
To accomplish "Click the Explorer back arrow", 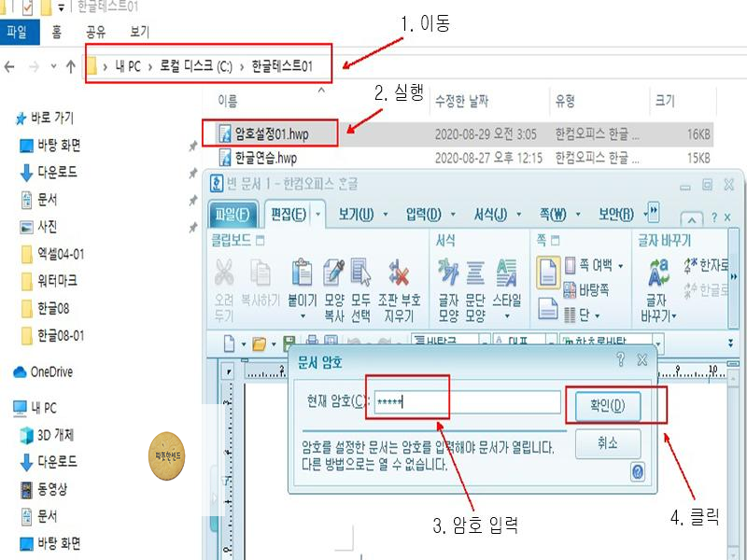I will [9, 66].
